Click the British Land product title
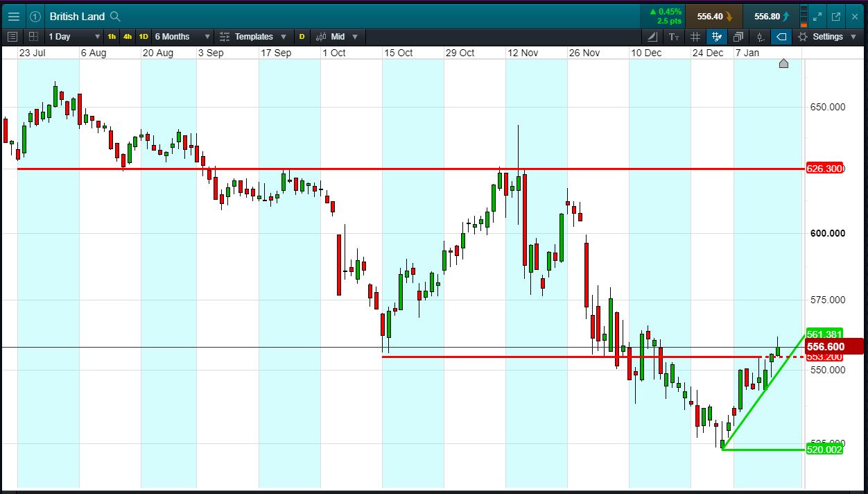 pos(77,16)
